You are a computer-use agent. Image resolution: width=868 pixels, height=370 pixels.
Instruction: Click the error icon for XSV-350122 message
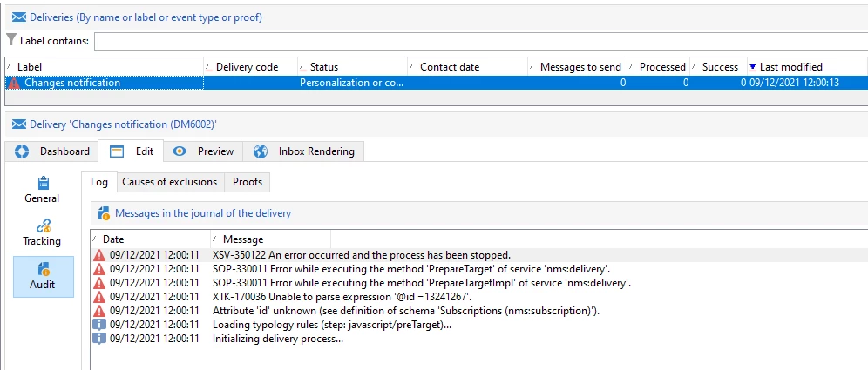[98, 255]
